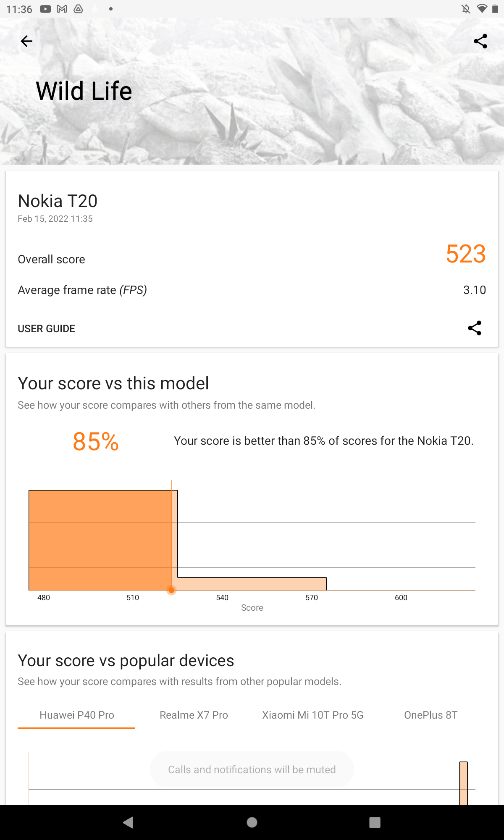The width and height of the screenshot is (504, 840).
Task: Tap the back arrow icon
Action: (x=26, y=41)
